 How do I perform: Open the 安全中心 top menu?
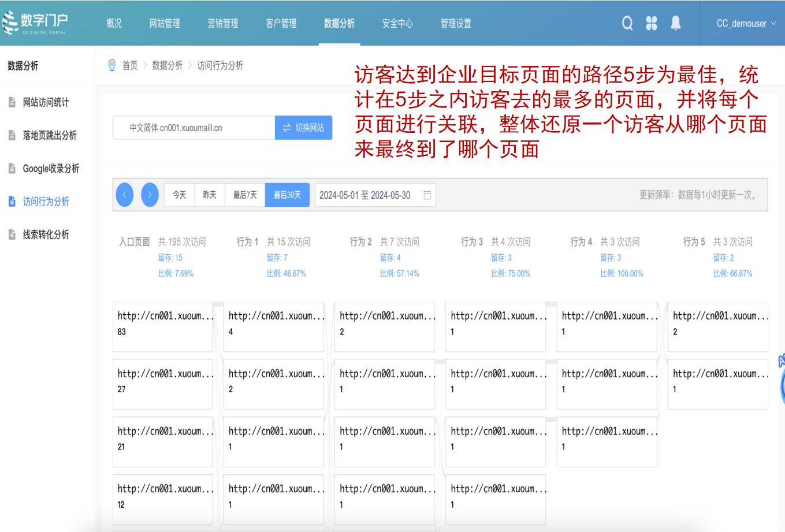(x=397, y=23)
